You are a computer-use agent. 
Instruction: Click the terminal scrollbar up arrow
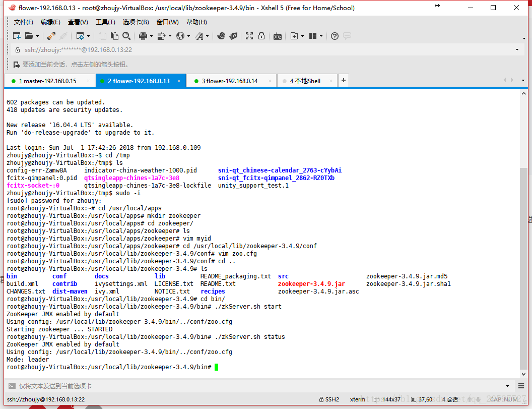point(523,93)
